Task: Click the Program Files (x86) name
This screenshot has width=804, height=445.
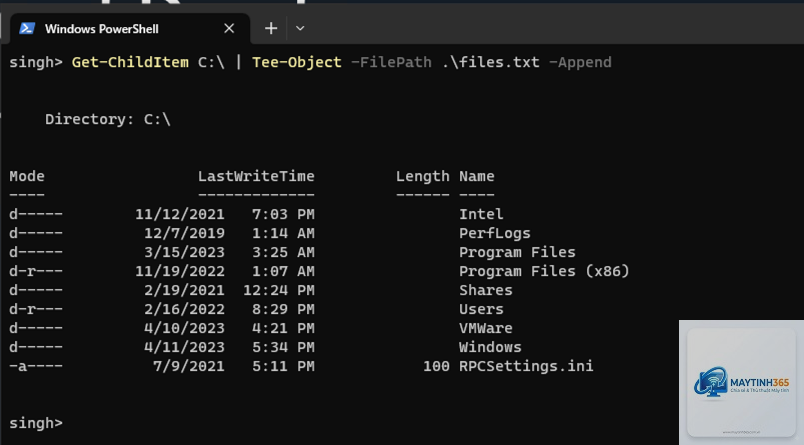Action: 544,271
